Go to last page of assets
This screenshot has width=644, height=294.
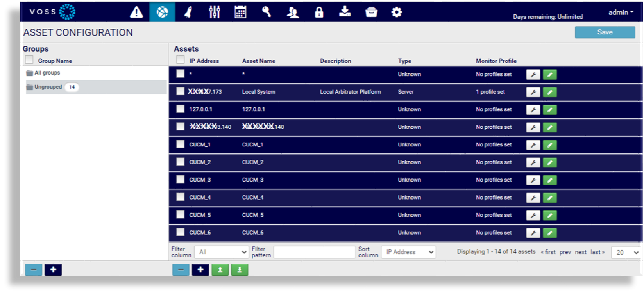(x=597, y=252)
